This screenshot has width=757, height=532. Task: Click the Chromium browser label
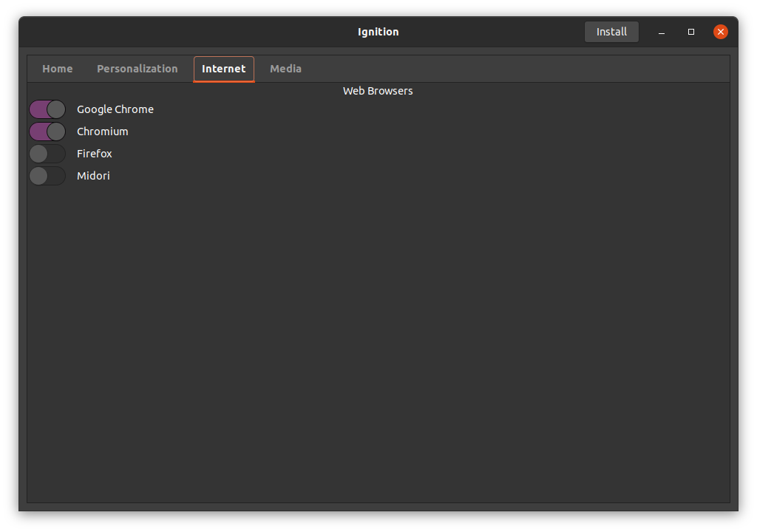point(102,131)
